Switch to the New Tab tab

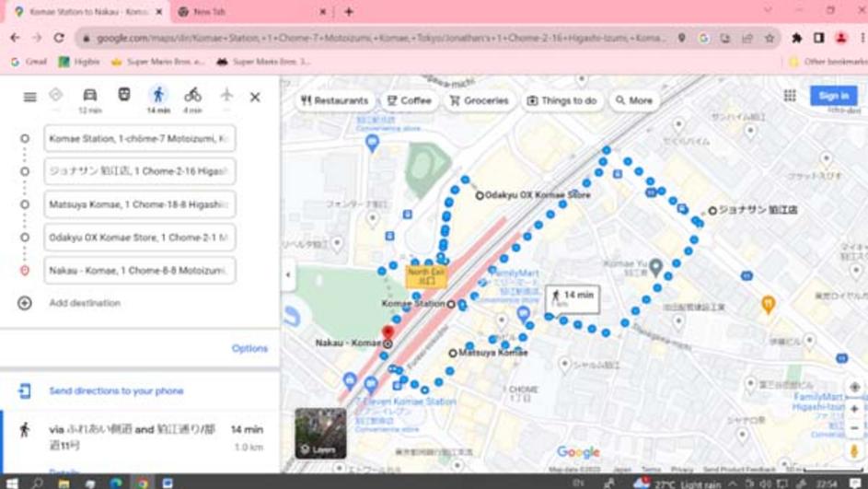(252, 12)
